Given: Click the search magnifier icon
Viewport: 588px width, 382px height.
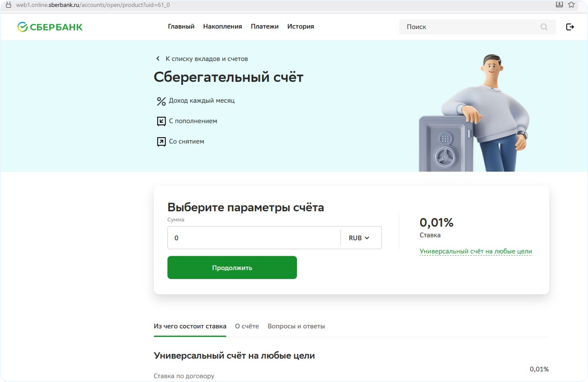Looking at the screenshot, I should 544,27.
